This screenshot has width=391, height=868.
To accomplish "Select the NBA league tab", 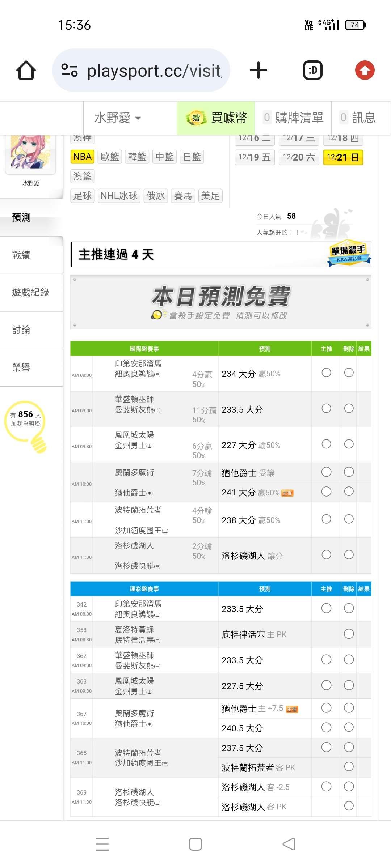I will (83, 157).
